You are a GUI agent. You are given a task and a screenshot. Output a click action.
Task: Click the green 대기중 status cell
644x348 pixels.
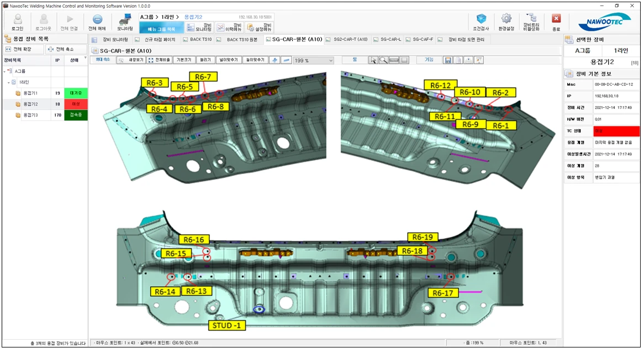(76, 93)
